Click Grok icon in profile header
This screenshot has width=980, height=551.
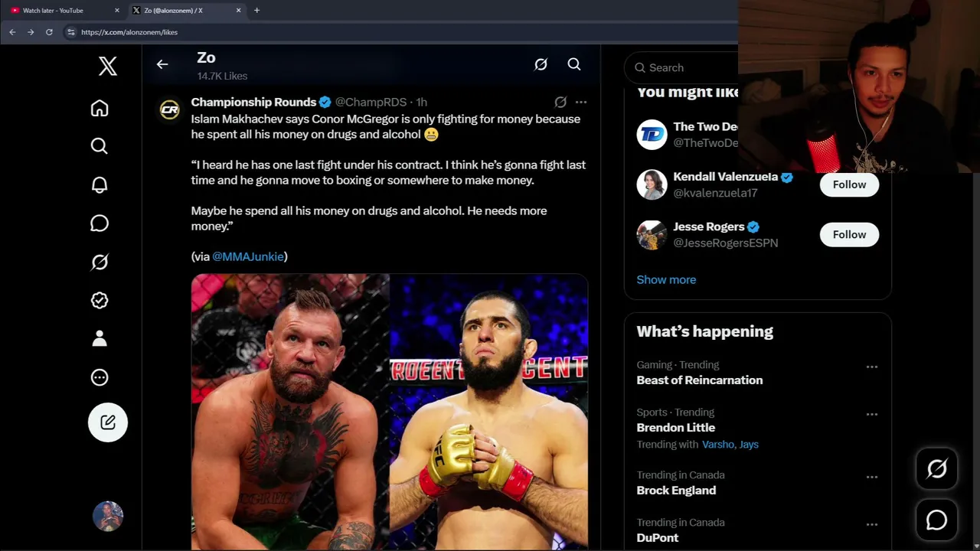click(x=541, y=64)
